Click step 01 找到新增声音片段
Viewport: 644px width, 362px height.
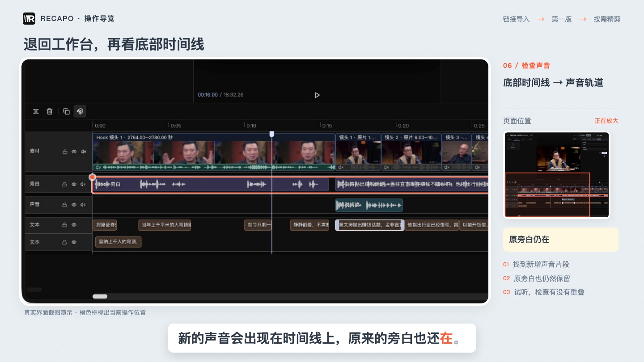(x=536, y=265)
